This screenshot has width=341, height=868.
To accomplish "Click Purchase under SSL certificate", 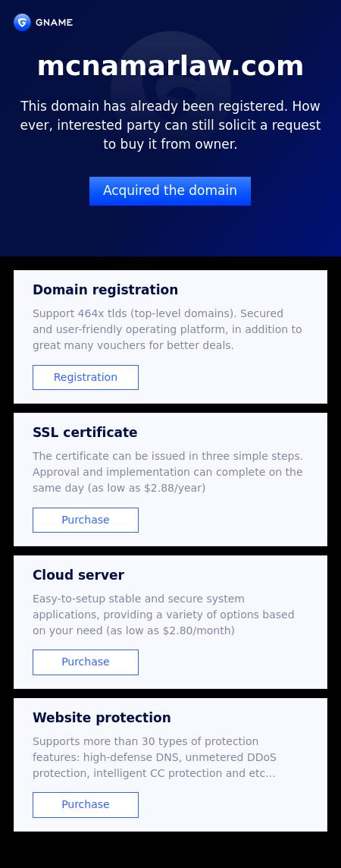I will click(x=86, y=520).
